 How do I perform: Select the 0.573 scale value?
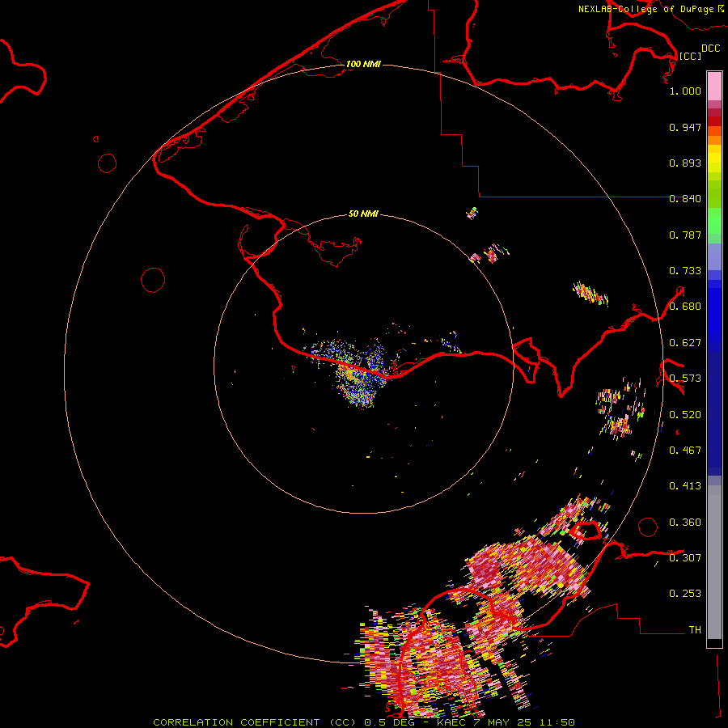685,379
